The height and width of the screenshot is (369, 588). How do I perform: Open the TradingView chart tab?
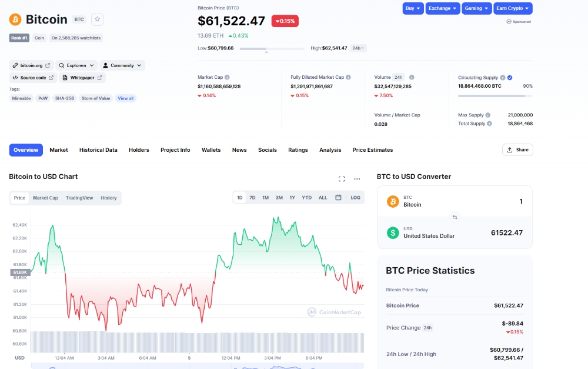tap(79, 198)
